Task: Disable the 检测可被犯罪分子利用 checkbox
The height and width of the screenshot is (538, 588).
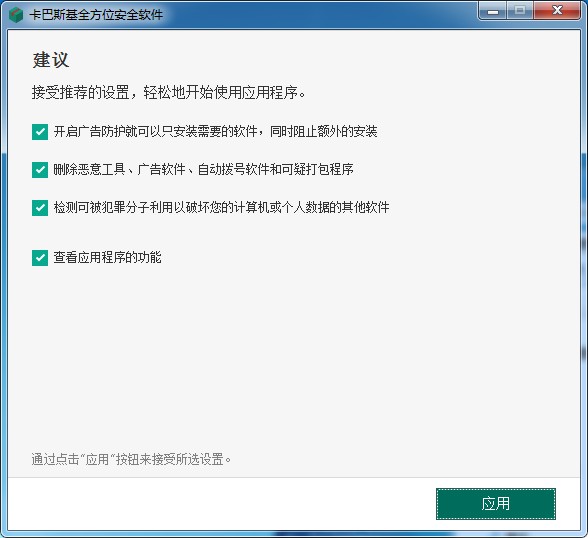Action: pos(40,208)
